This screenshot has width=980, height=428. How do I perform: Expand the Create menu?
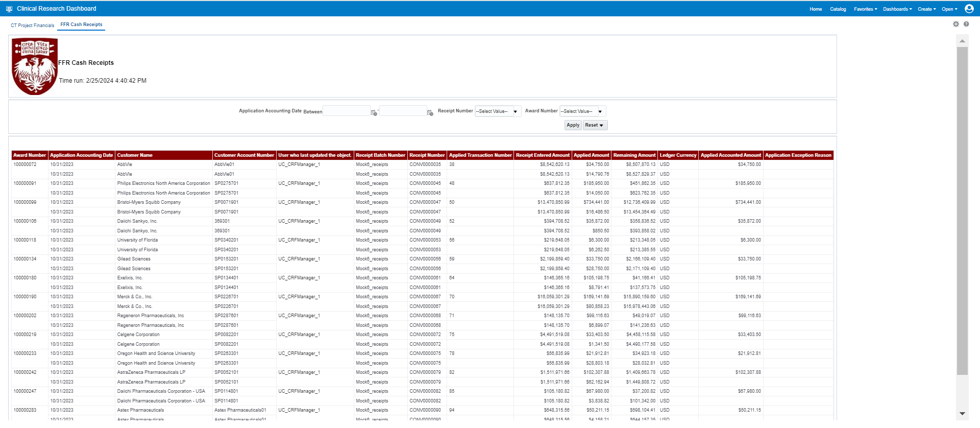[x=926, y=9]
